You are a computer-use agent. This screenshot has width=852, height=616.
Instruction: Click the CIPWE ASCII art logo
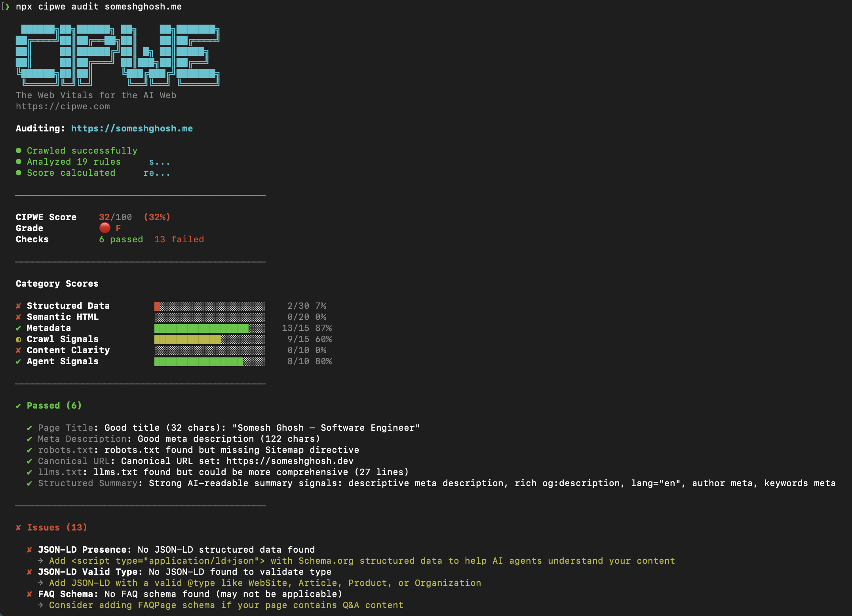(x=117, y=55)
